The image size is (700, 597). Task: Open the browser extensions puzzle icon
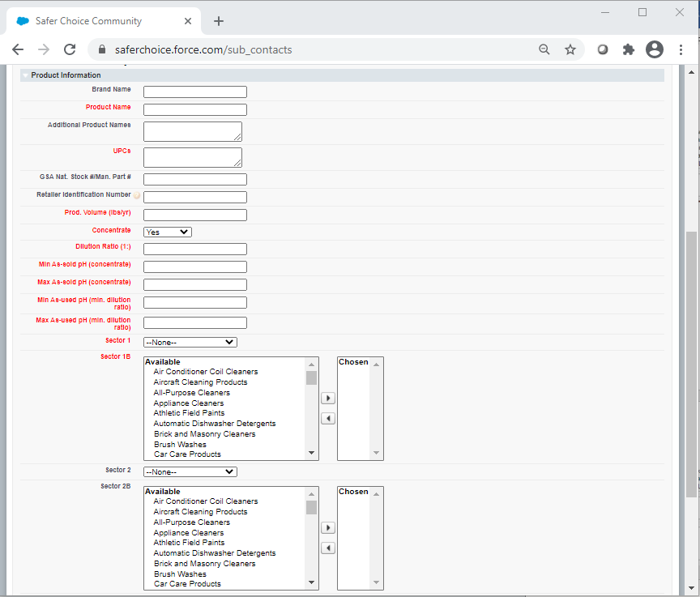tap(628, 49)
